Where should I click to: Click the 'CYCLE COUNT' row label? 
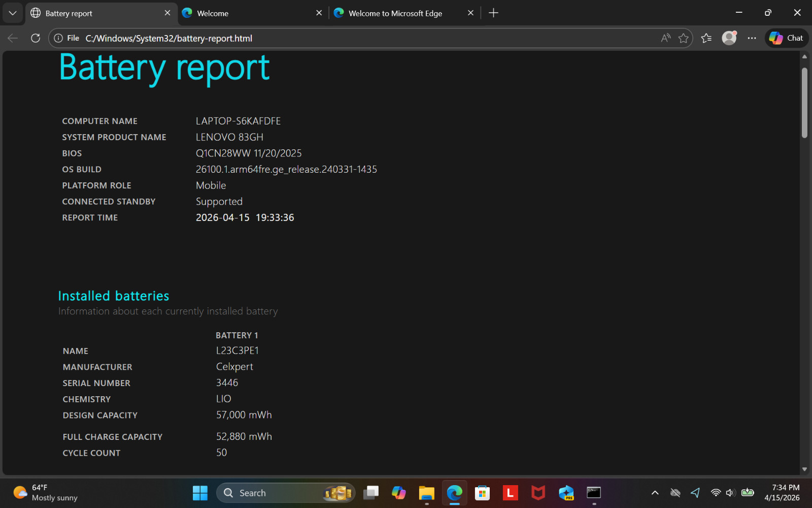coord(92,453)
